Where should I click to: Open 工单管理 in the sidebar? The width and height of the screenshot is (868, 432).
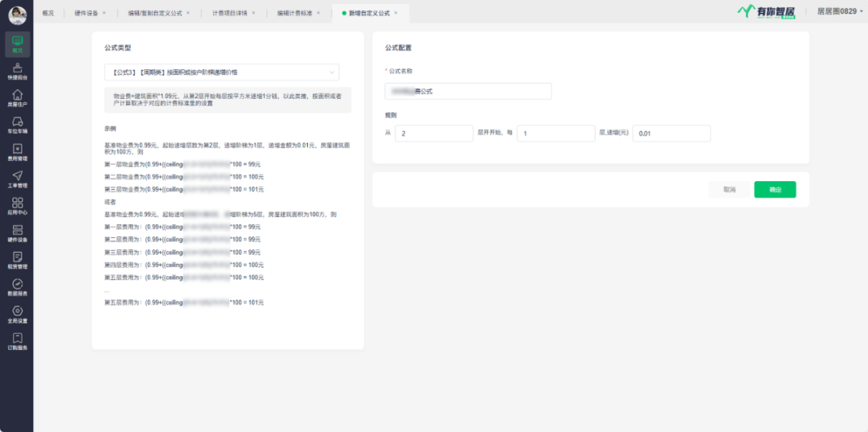pos(17,179)
